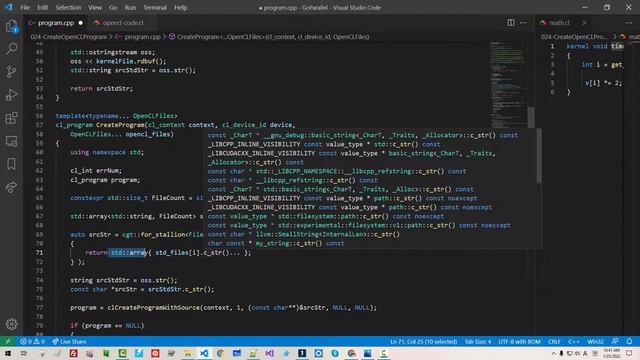
Task: Change CRLF end of line sequence
Action: 554,341
